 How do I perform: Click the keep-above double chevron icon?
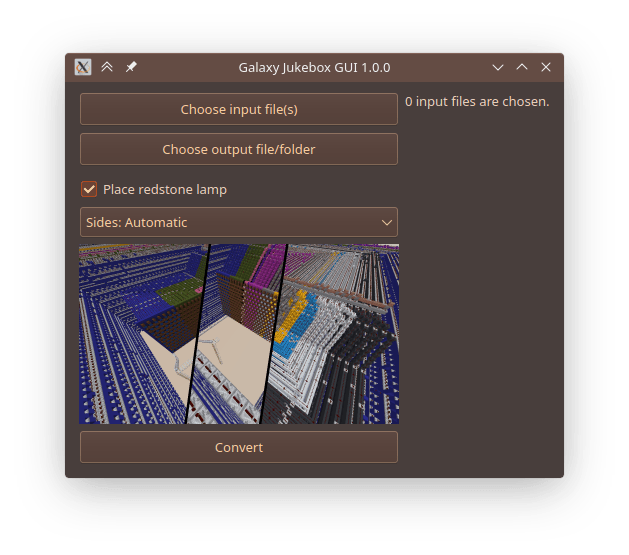[107, 67]
